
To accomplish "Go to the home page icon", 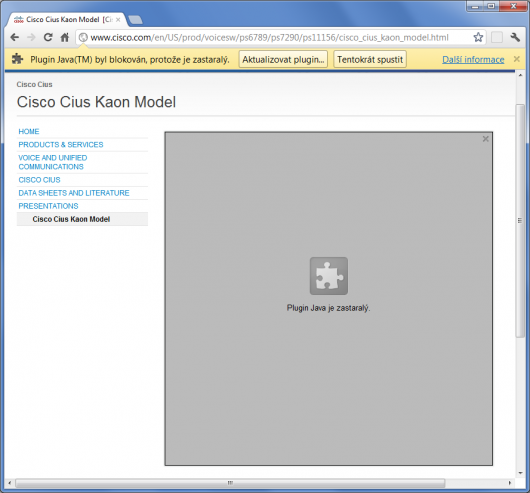I will [x=65, y=37].
